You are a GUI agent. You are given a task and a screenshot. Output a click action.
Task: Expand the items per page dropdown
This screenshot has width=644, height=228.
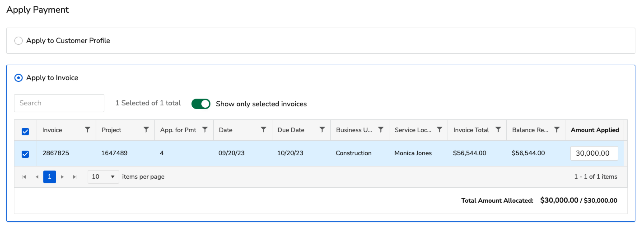(x=103, y=177)
